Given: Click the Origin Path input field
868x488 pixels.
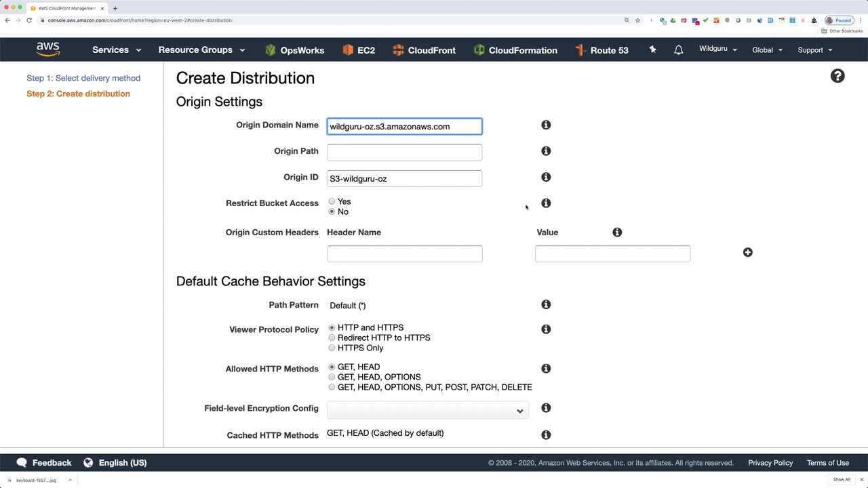Looking at the screenshot, I should pyautogui.click(x=404, y=152).
